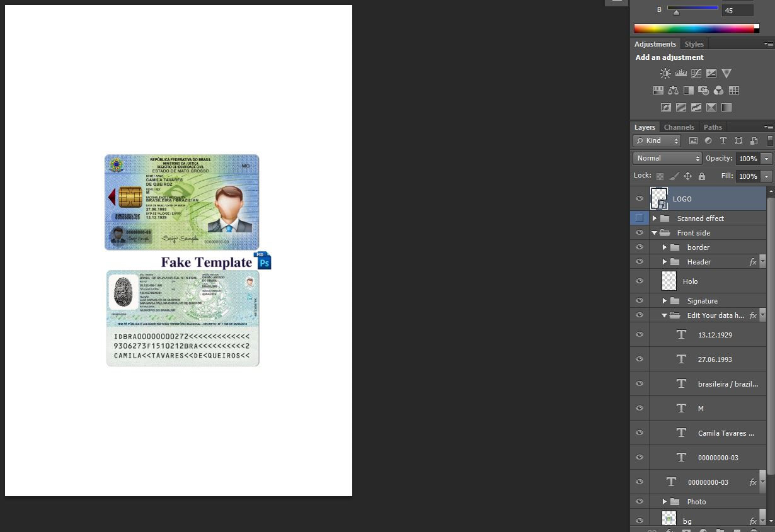Select the Curves adjustment icon
Screen dimensions: 775x532
[696, 73]
